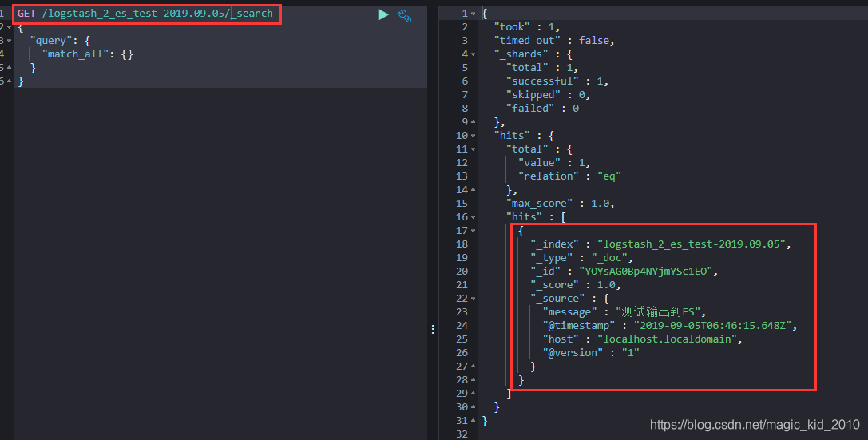Click the "value" : 1 line

click(554, 163)
